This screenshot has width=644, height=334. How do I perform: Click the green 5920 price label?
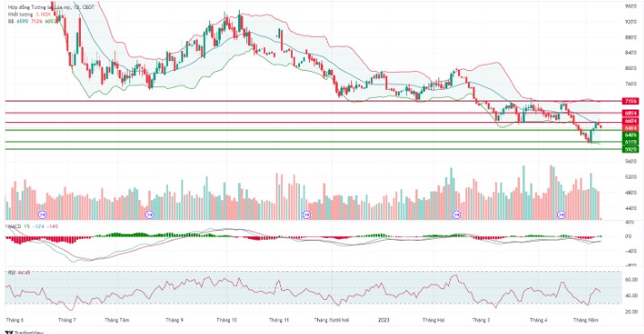click(631, 149)
